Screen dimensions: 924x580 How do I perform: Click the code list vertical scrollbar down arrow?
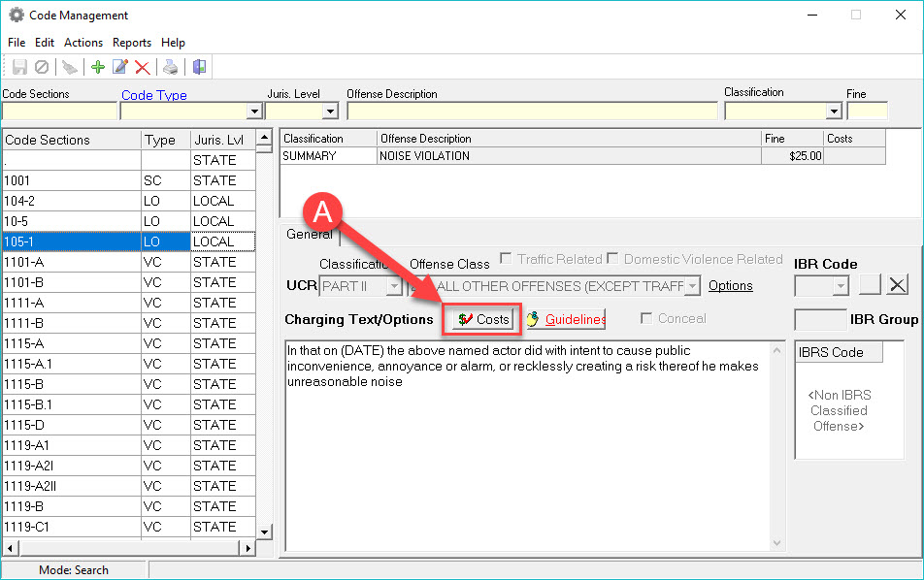(264, 532)
